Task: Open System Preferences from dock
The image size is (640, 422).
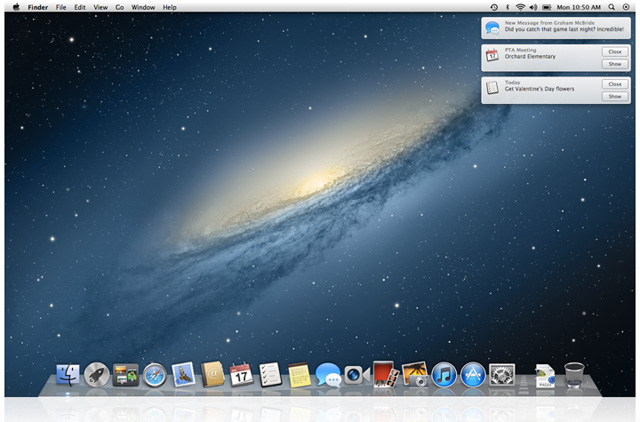Action: (501, 375)
